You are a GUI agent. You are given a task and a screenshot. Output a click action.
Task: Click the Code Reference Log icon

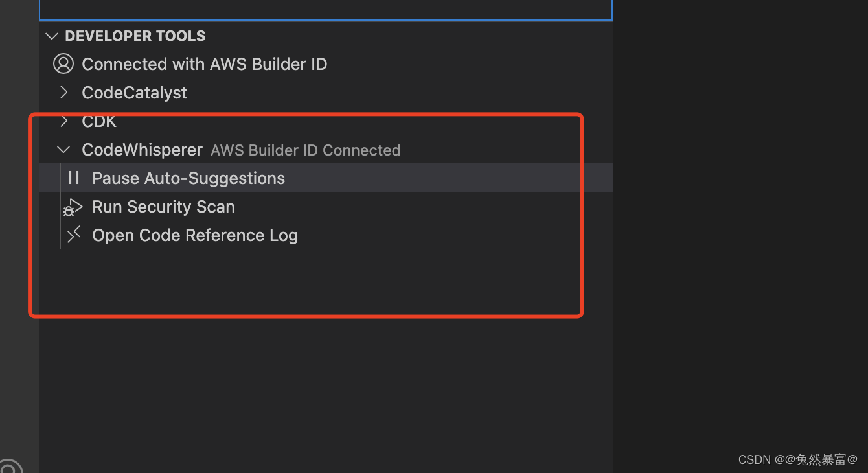click(74, 235)
